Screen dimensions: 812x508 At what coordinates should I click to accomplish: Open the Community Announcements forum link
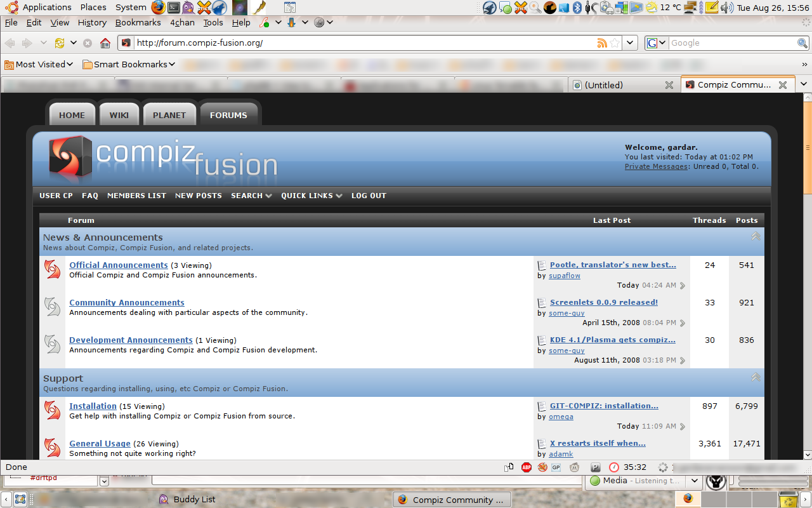[127, 302]
